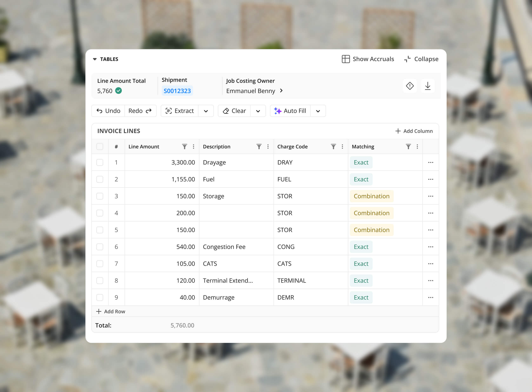Click the download icon in summary bar

(x=427, y=86)
